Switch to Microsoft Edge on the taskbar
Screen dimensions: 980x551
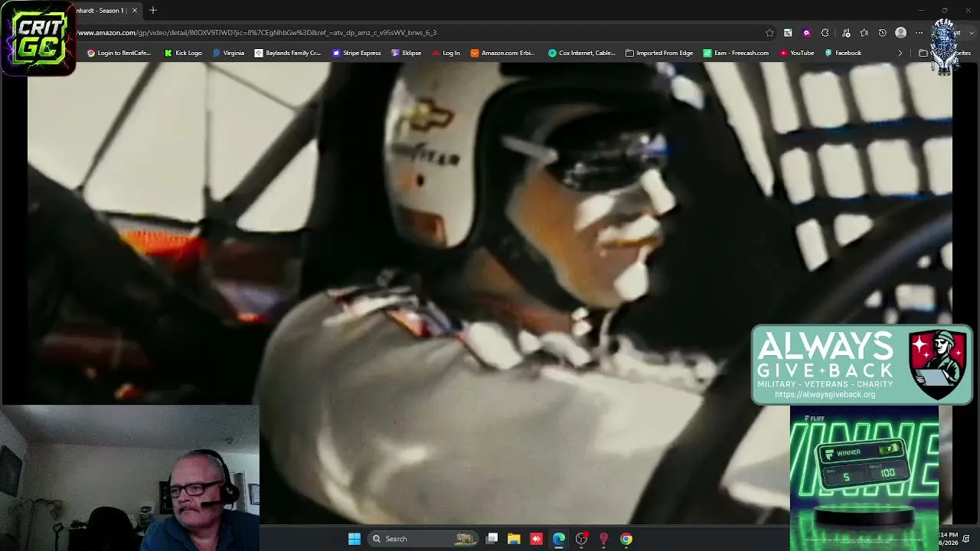coord(559,539)
